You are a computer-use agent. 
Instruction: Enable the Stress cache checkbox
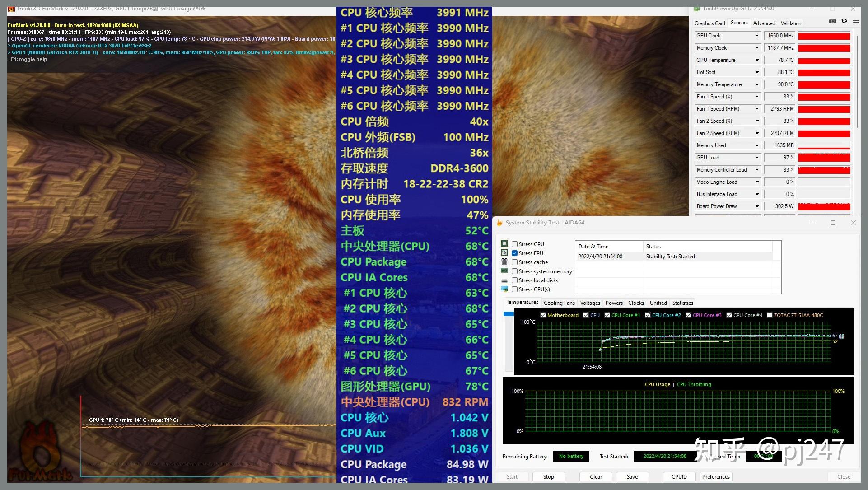[x=514, y=262]
